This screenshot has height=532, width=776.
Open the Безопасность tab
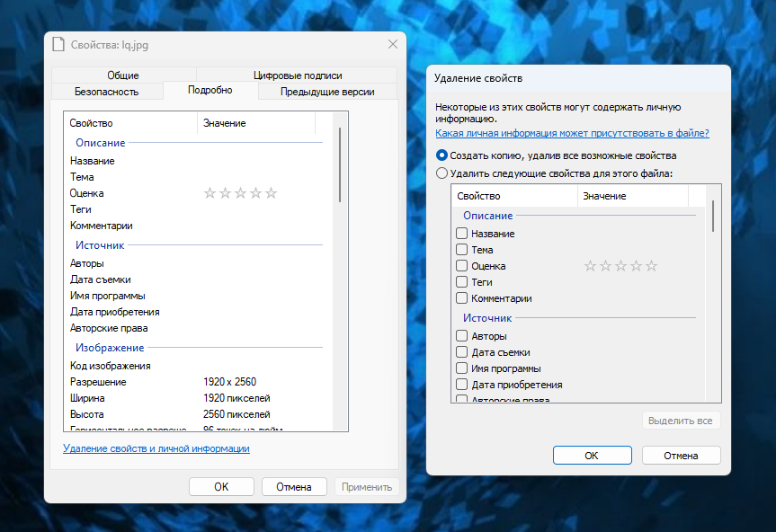tap(106, 92)
